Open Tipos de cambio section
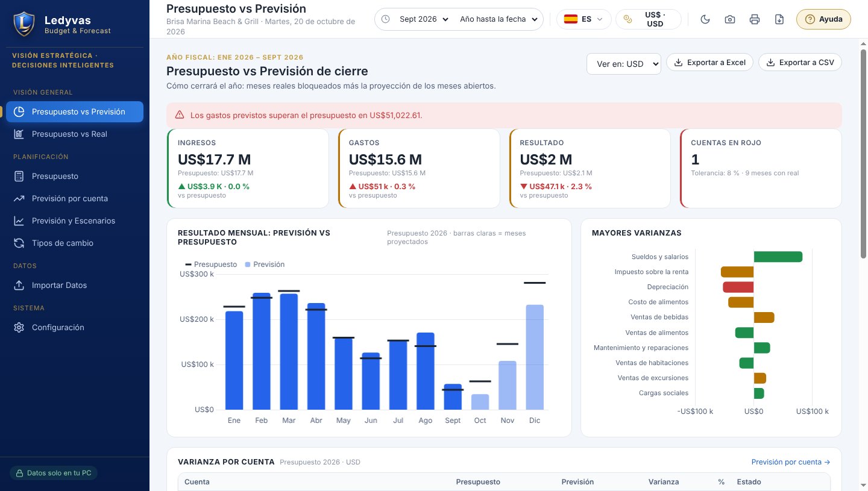The image size is (868, 491). [x=75, y=243]
